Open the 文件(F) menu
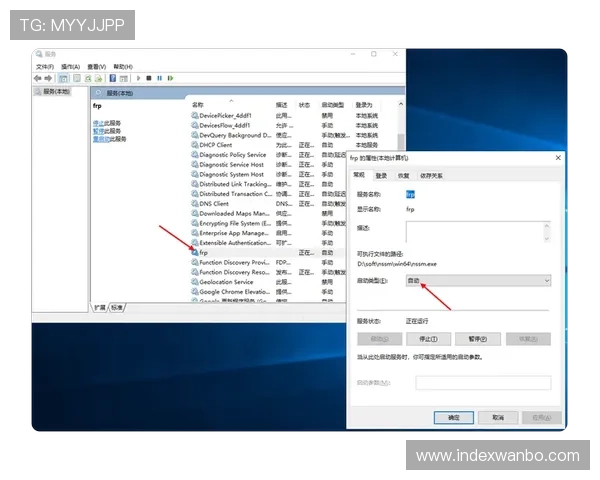This screenshot has width=600, height=480. pyautogui.click(x=45, y=67)
